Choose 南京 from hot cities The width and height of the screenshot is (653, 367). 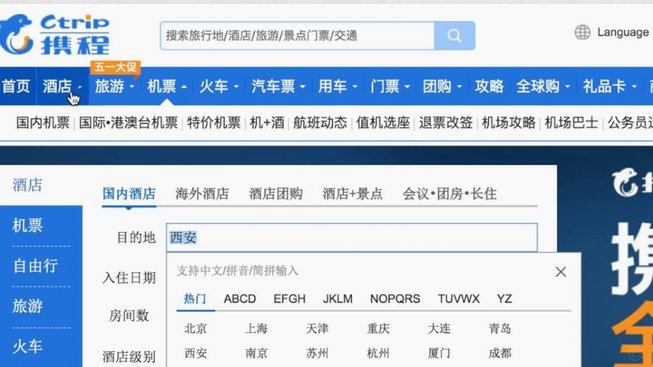256,353
